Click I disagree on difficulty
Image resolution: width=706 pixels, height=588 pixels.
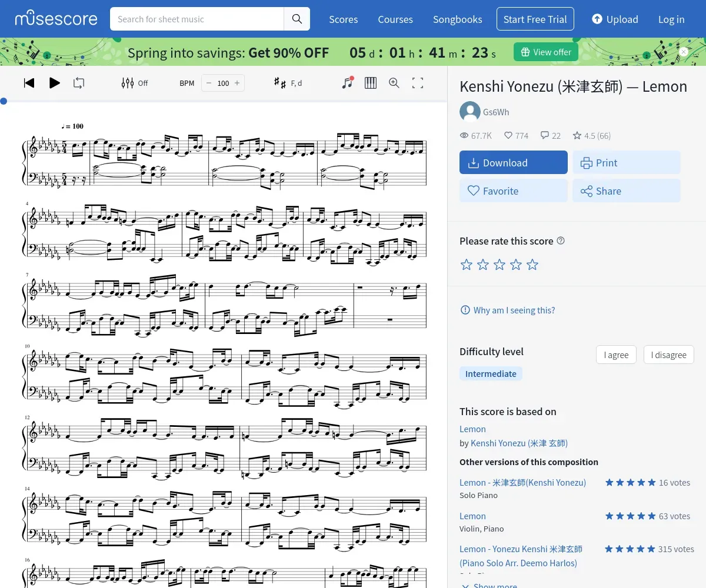[668, 355]
